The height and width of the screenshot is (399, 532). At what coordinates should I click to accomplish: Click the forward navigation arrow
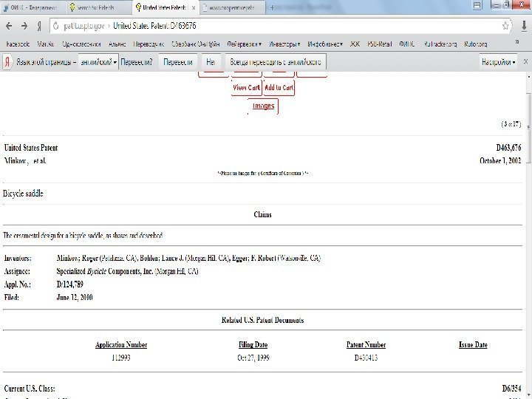coord(24,26)
